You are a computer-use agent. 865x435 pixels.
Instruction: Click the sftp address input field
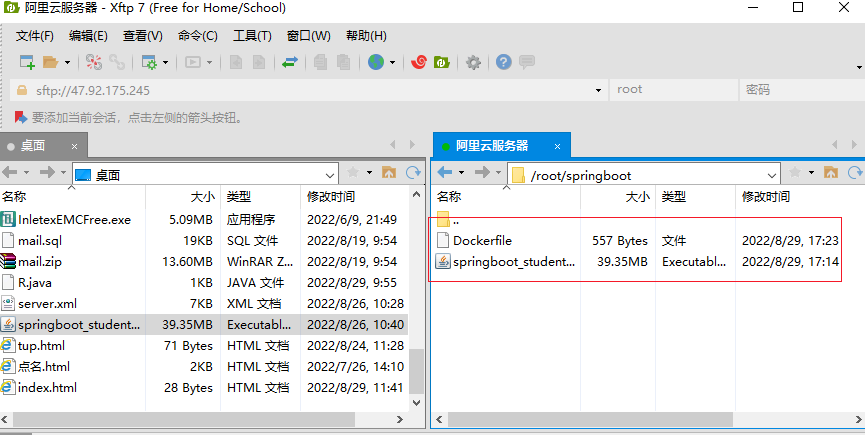coord(309,90)
